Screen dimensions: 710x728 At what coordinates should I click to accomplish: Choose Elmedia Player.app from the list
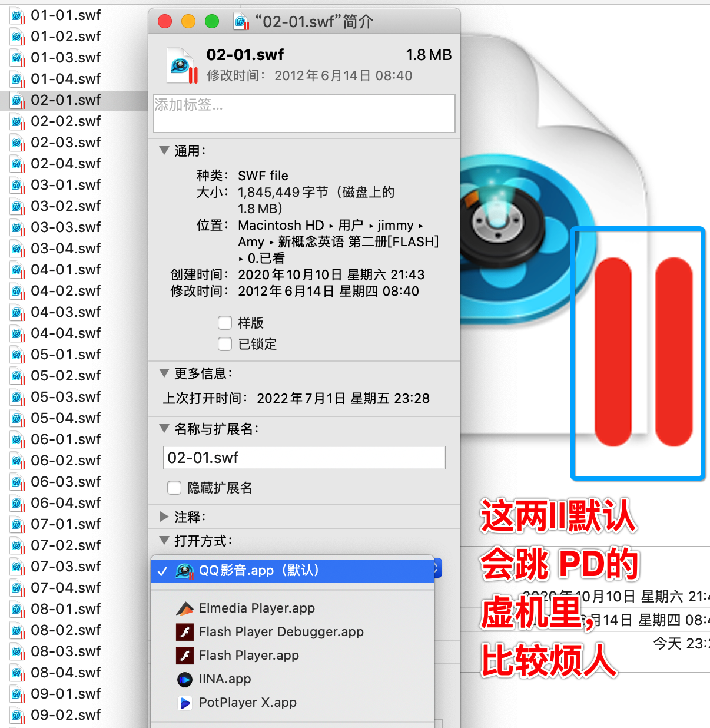point(293,608)
